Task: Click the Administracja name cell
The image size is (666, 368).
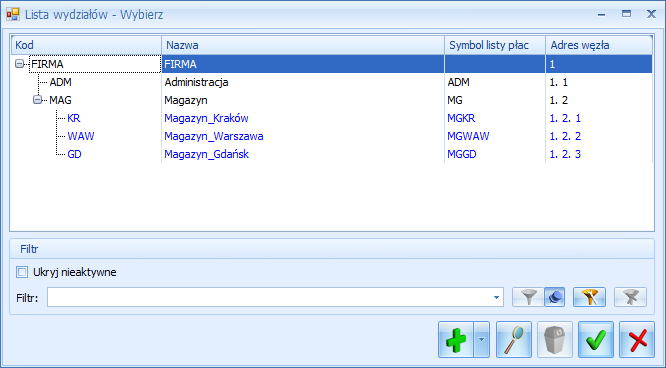Action: (303, 82)
